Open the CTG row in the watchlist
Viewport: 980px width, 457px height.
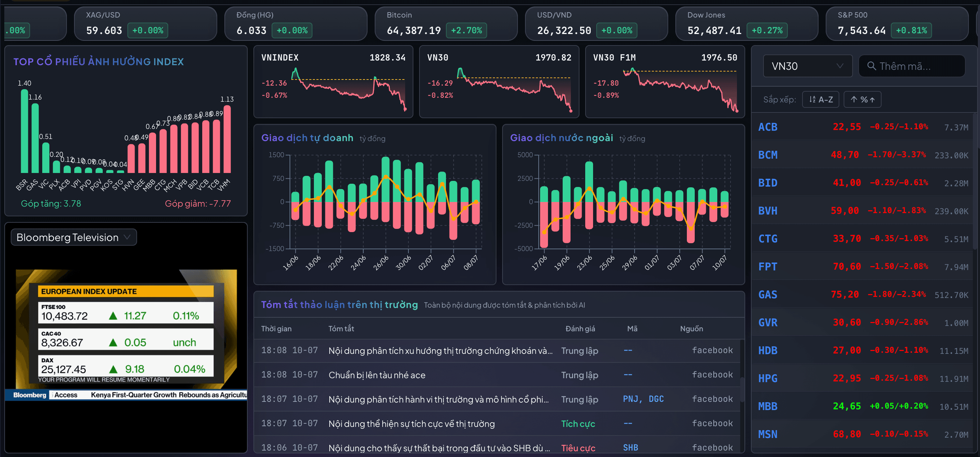(863, 239)
